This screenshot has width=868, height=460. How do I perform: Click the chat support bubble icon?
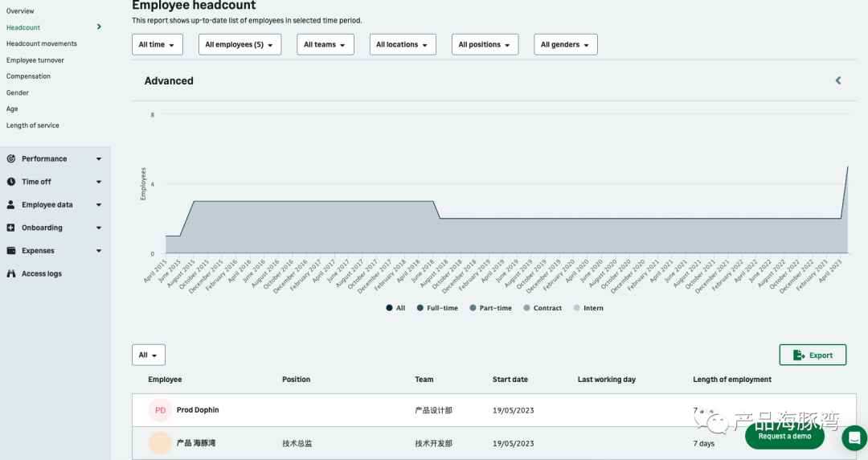(854, 437)
